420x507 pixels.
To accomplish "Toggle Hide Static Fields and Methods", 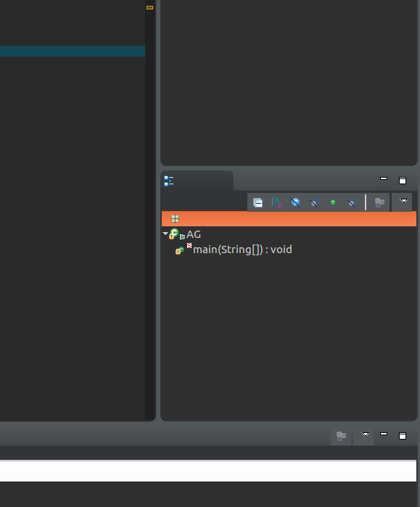I will coord(314,203).
